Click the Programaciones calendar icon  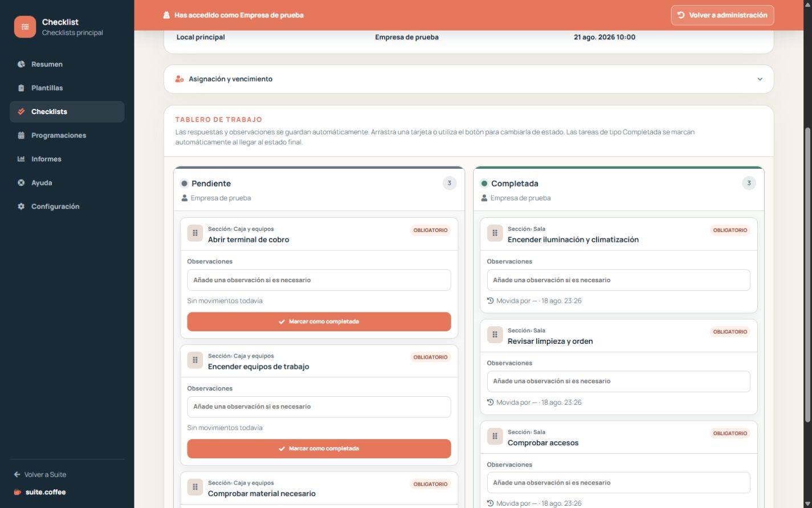[x=21, y=136]
